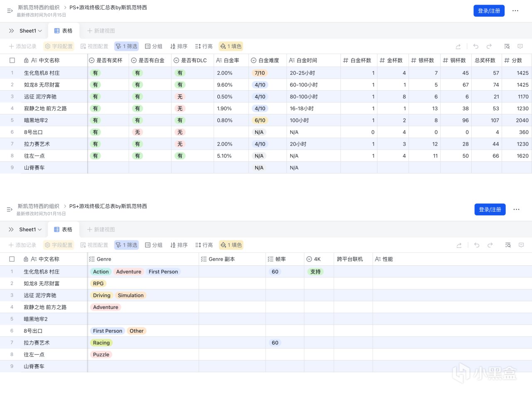Click the share icon in the upper window toolbar
532x393 pixels.
(458, 47)
